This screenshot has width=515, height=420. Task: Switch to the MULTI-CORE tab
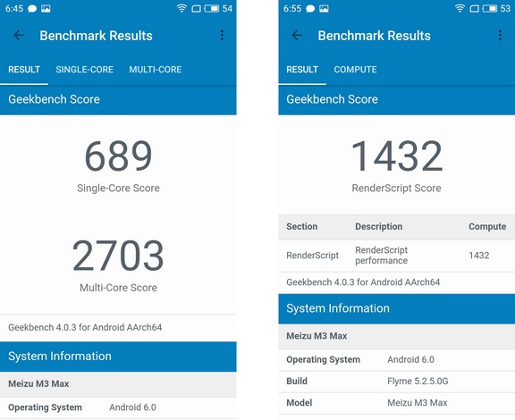tap(155, 70)
